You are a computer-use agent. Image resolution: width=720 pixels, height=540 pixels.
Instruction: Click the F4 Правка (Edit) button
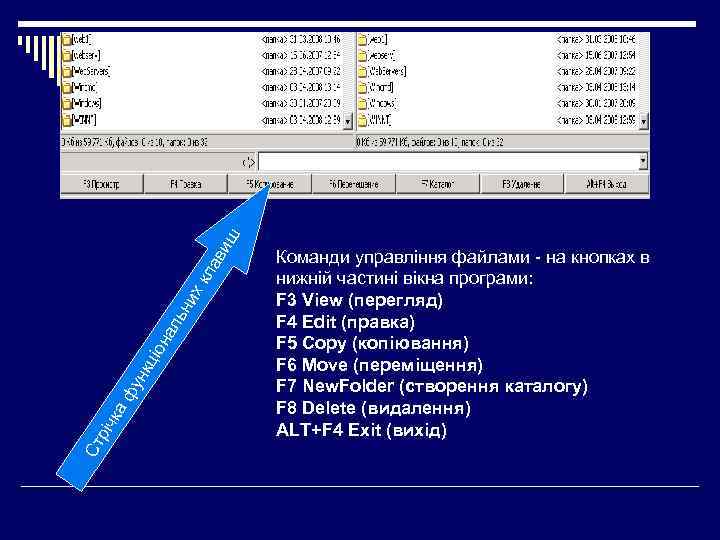point(186,184)
